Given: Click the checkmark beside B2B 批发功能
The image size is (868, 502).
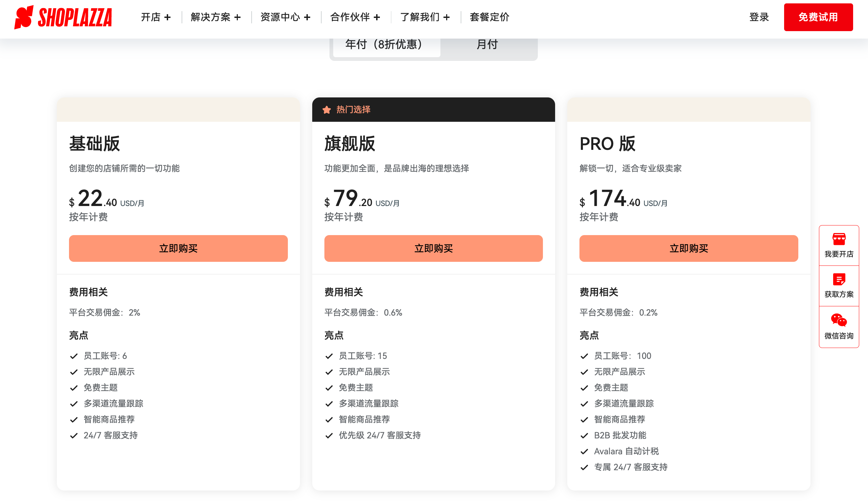Looking at the screenshot, I should coord(584,435).
